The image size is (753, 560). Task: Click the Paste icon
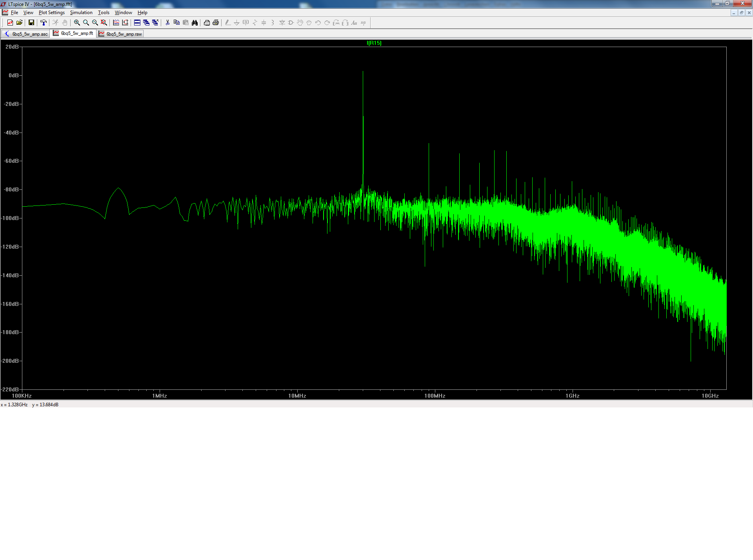pyautogui.click(x=186, y=23)
